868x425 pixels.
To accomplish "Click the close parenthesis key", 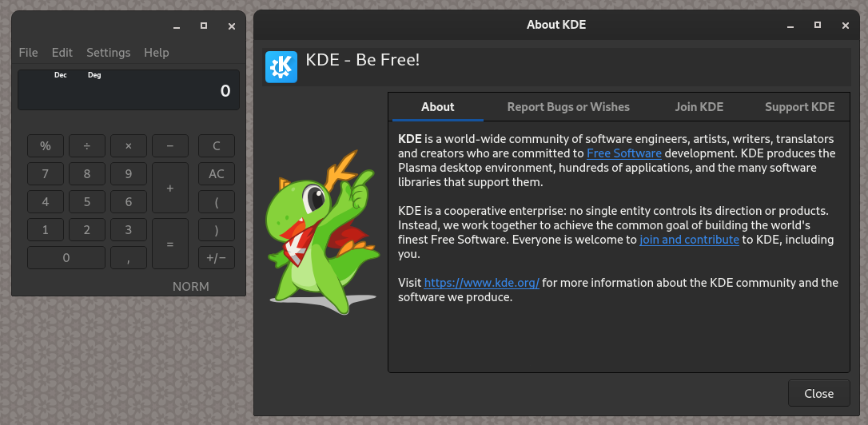I will tap(217, 229).
